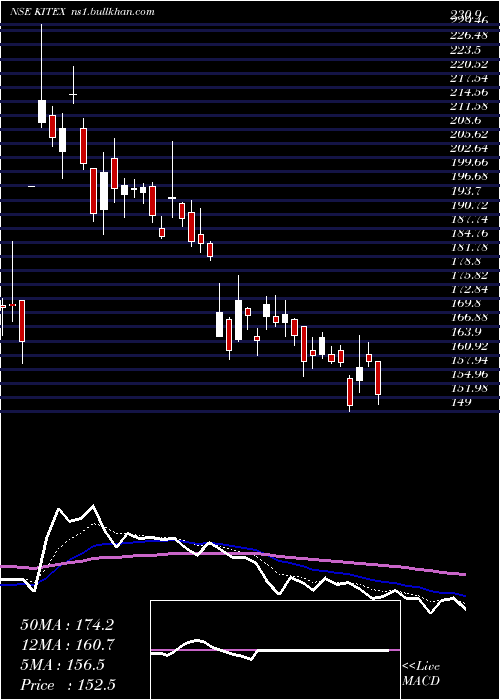
Task: Click the 178.8 price axis label
Action: 465,261
